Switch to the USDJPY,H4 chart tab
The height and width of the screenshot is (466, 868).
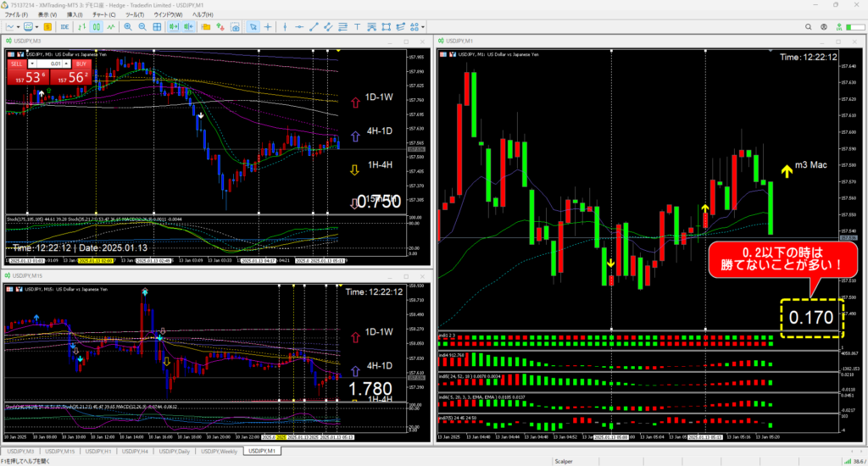pyautogui.click(x=137, y=451)
